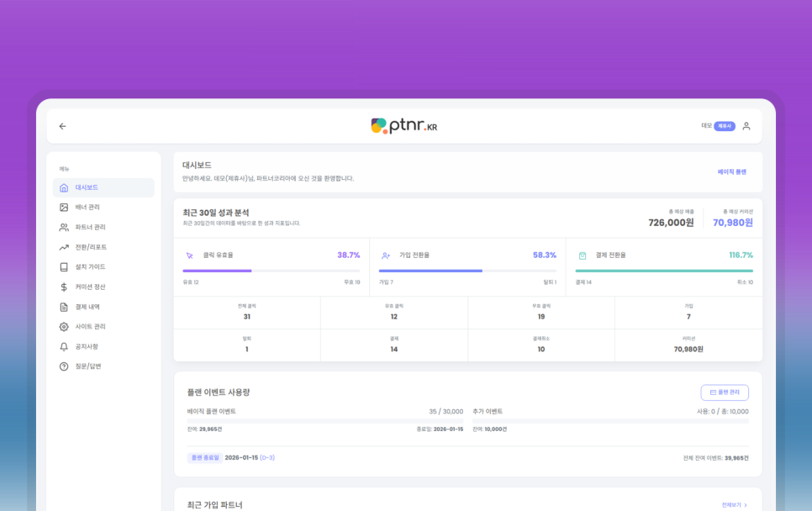Click the user-plus icon beside 가입 전환율
The width and height of the screenshot is (812, 511).
(x=386, y=255)
